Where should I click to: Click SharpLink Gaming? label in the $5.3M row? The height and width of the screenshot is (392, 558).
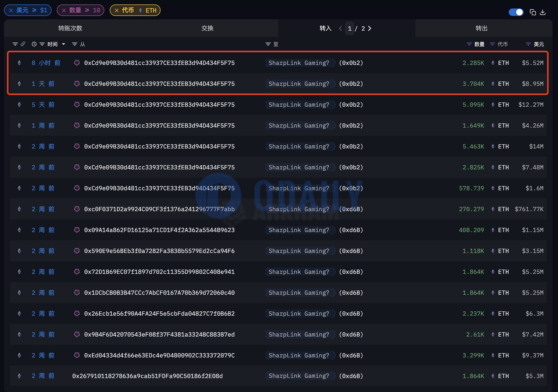[x=300, y=376]
